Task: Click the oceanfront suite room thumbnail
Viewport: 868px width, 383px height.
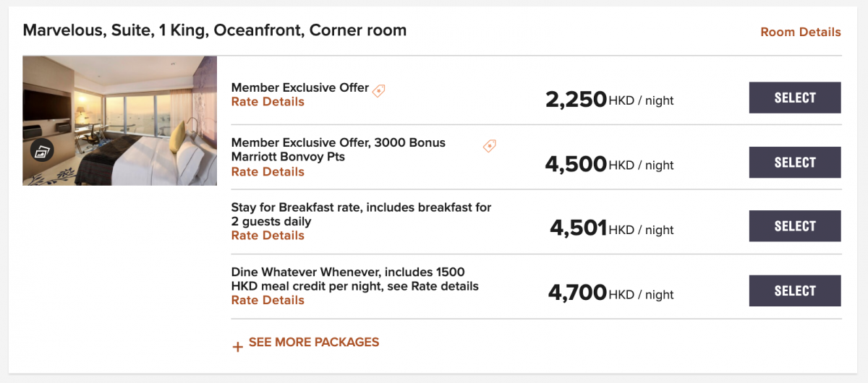Action: 119,121
